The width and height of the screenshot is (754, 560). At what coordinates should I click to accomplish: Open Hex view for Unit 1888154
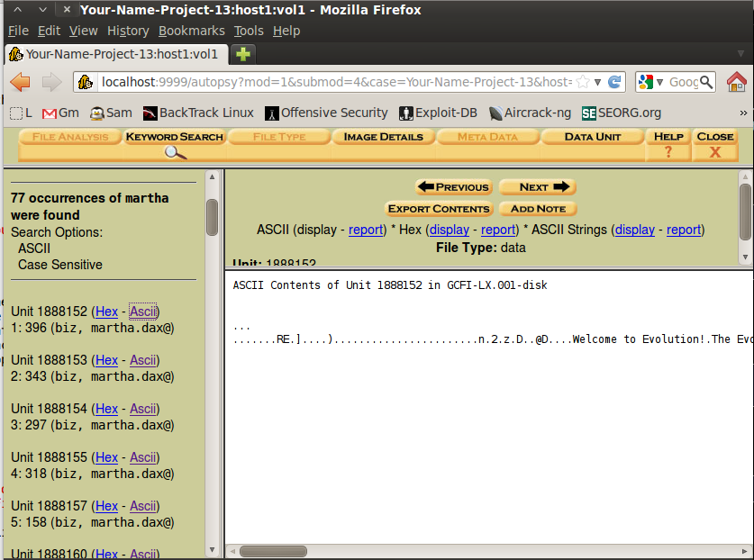(x=106, y=409)
